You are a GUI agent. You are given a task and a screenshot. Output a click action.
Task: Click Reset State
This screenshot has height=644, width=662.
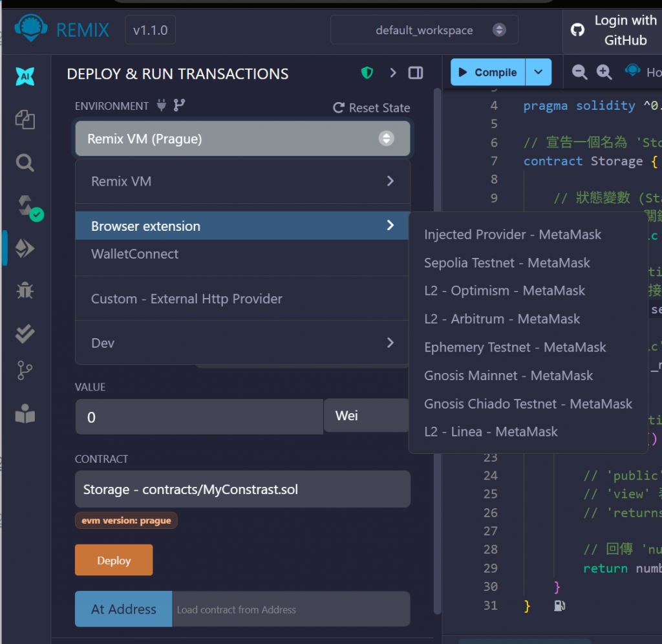[x=372, y=108]
